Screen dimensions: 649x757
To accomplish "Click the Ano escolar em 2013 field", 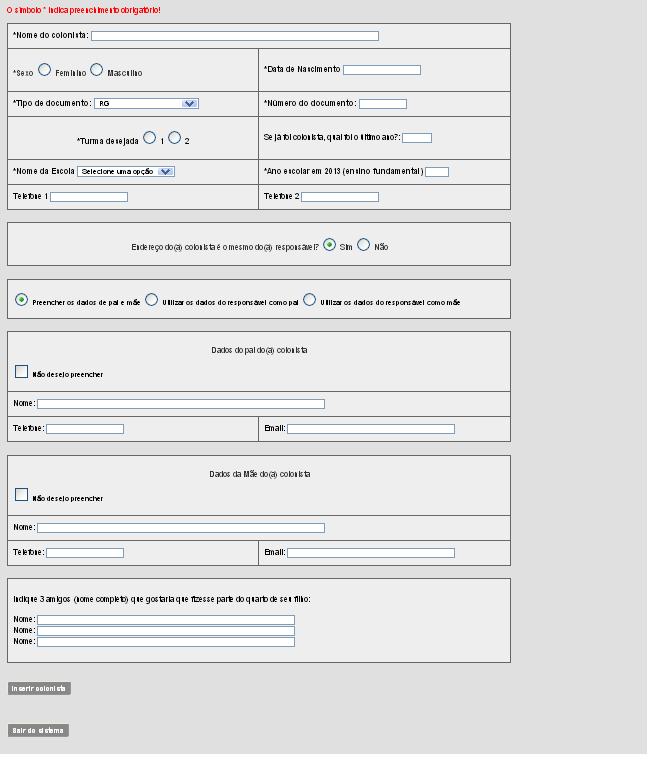I will pyautogui.click(x=437, y=172).
